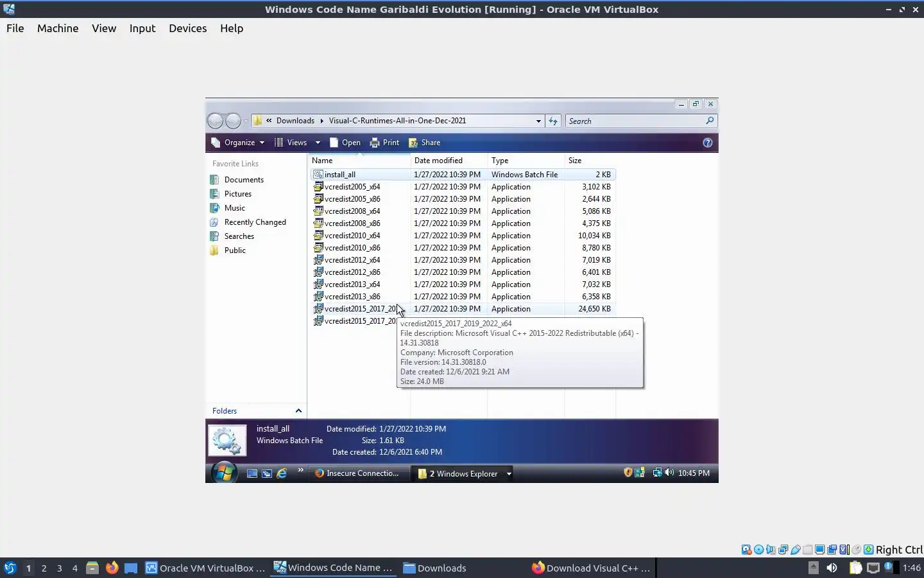Click Open on Explorer toolbar
The image size is (924, 578).
[345, 143]
